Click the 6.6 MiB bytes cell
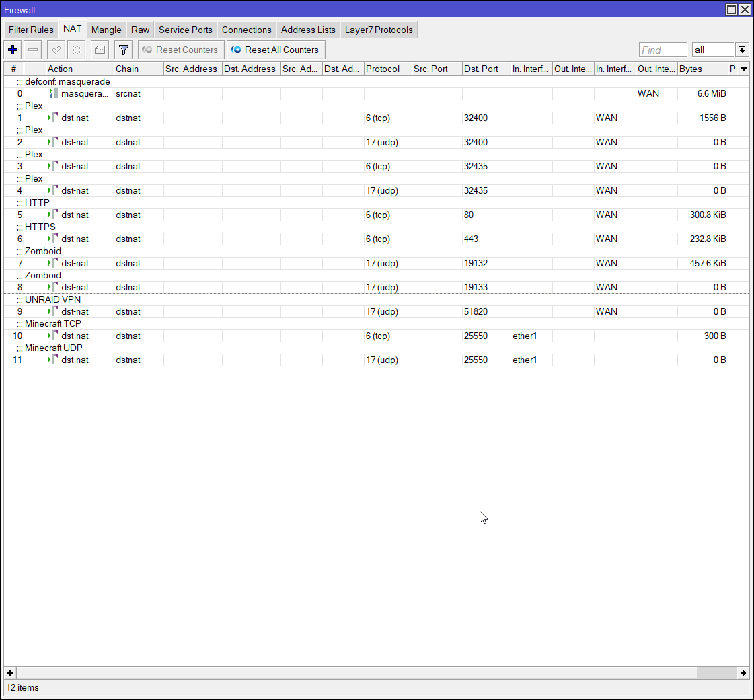The image size is (754, 700). 703,93
